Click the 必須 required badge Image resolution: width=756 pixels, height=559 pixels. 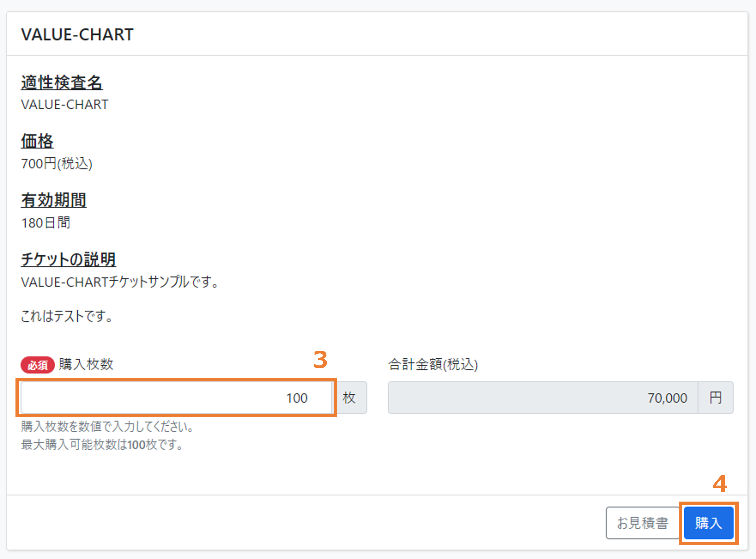[37, 365]
